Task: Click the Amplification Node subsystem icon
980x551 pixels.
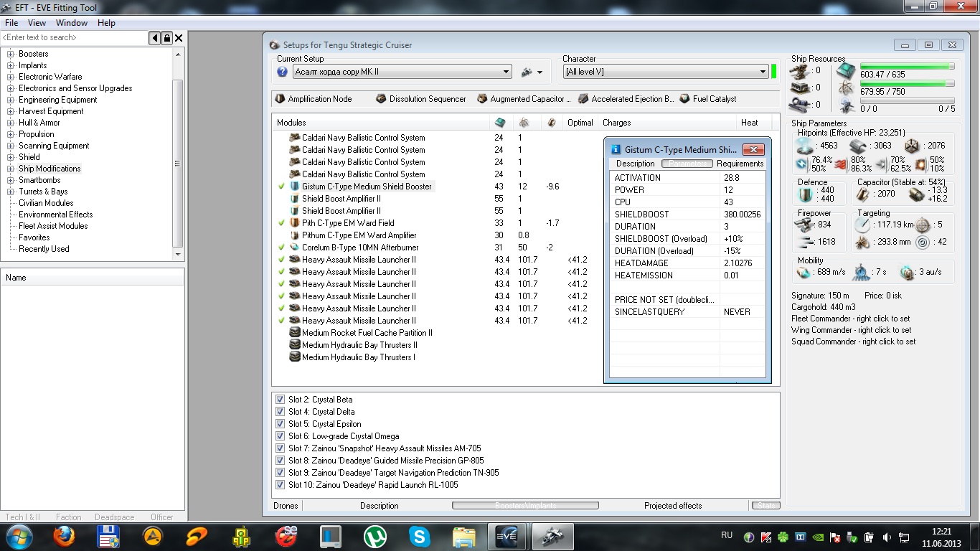Action: pos(280,99)
